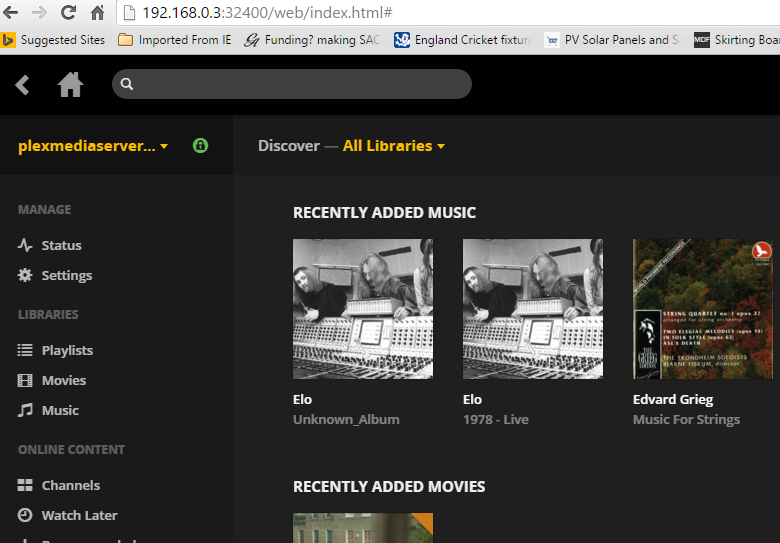
Task: Open the Suggested Sites bookmark
Action: (x=53, y=40)
